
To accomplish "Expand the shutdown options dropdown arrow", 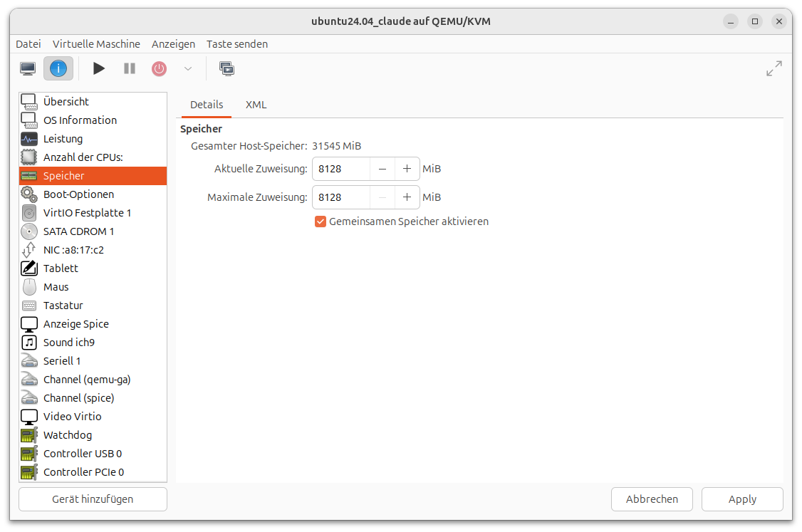I will [188, 68].
